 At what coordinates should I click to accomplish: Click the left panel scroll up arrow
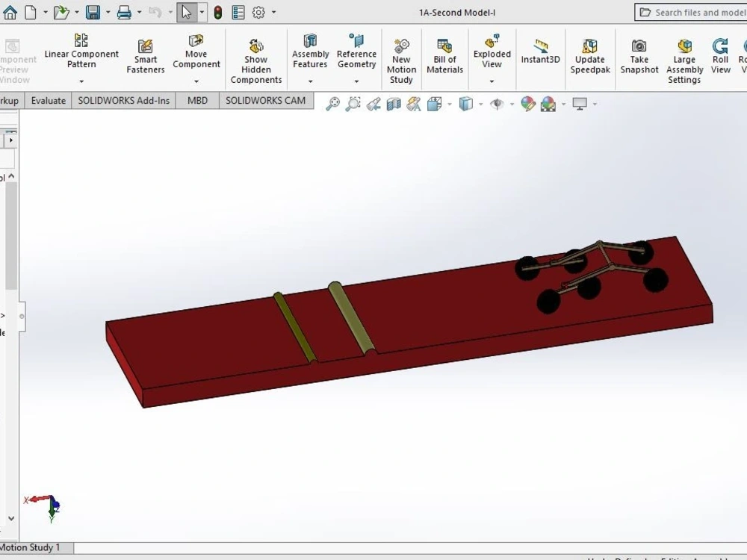[x=11, y=176]
